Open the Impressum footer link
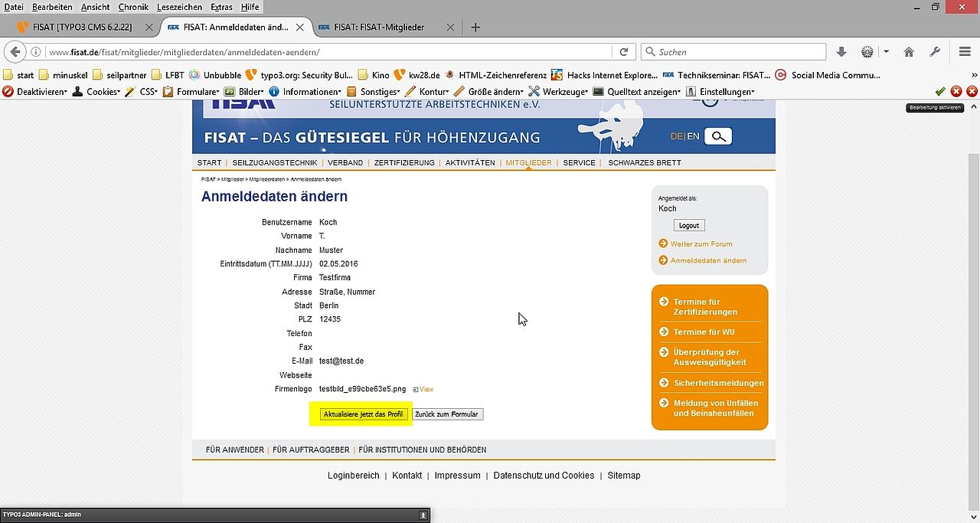The width and height of the screenshot is (980, 523). pyautogui.click(x=457, y=476)
